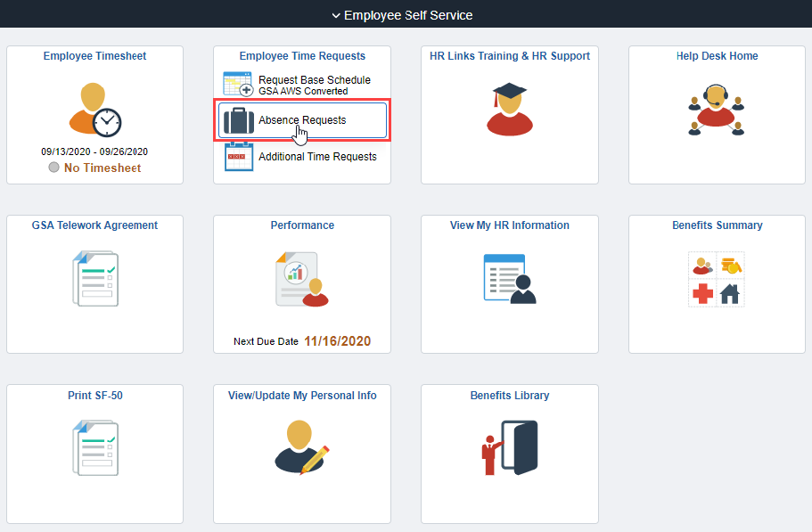The width and height of the screenshot is (812, 532).
Task: Open the HR Links Training & HR Support link
Action: pyautogui.click(x=509, y=55)
